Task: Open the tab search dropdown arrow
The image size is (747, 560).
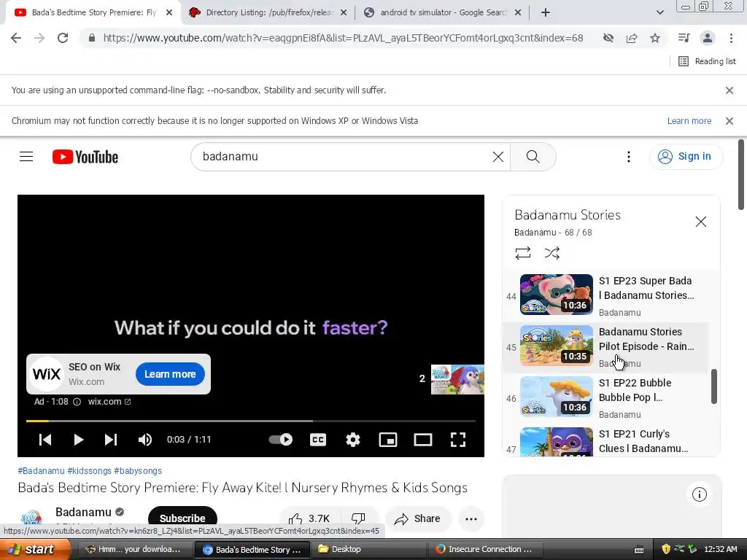Action: (659, 12)
